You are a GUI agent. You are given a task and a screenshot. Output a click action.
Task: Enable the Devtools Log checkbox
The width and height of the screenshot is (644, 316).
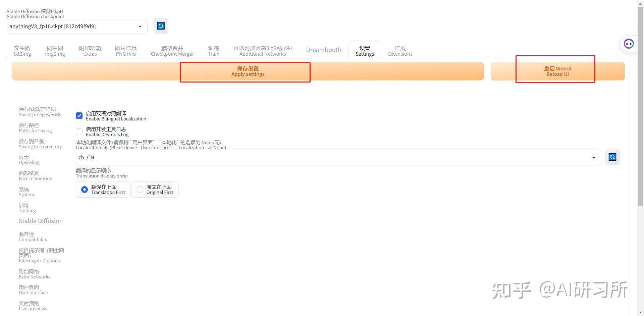coord(79,131)
